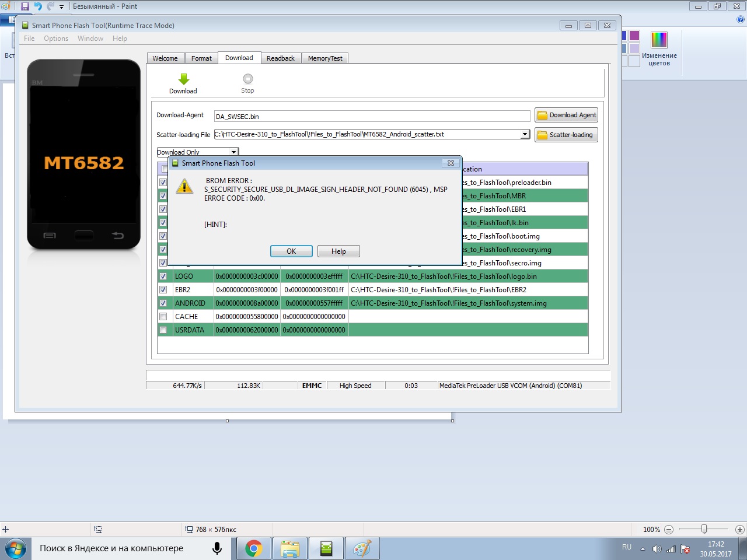Viewport: 747px width, 560px height.
Task: Save the Paint image via floppy icon
Action: (25, 6)
